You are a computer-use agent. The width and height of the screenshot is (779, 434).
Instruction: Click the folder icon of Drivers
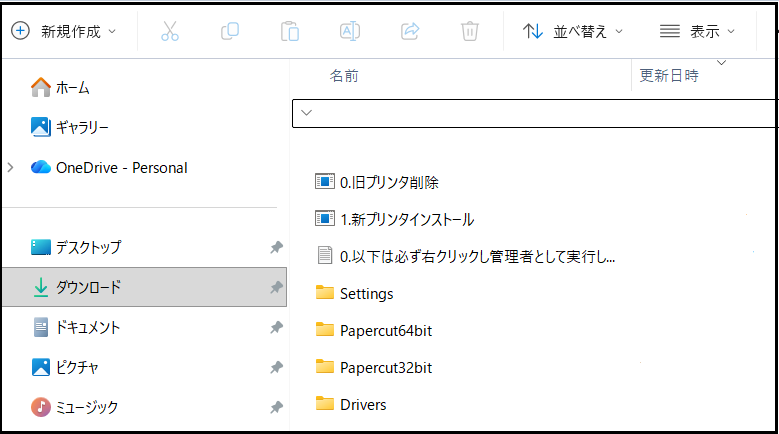[x=325, y=403]
